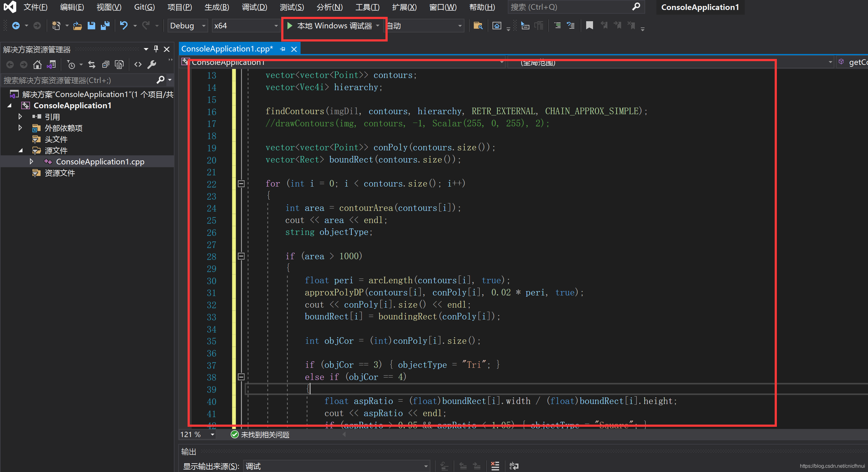Viewport: 868px width, 472px height.
Task: Click the 搜索 (Ctrl+Q) search box
Action: pos(576,7)
